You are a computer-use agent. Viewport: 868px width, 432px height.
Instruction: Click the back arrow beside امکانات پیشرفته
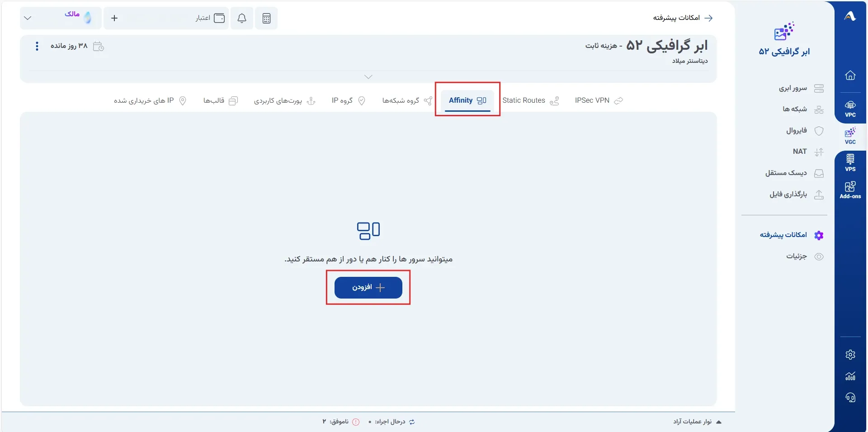(709, 18)
